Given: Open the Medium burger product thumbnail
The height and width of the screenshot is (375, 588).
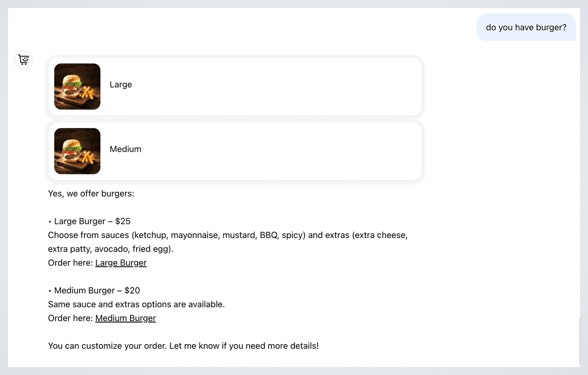Looking at the screenshot, I should click(x=77, y=151).
